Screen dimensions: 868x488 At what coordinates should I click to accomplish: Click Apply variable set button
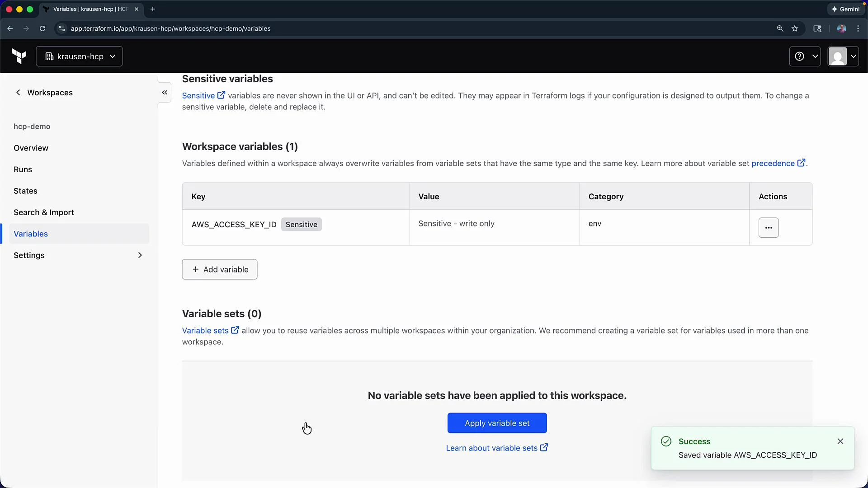pos(497,423)
